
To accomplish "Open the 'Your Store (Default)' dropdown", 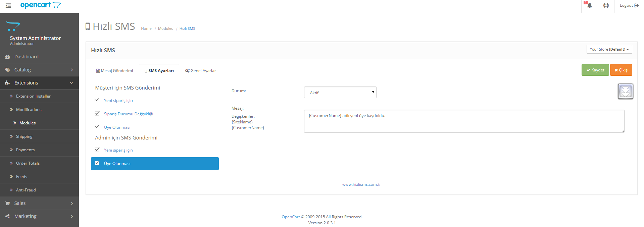I will pyautogui.click(x=609, y=49).
